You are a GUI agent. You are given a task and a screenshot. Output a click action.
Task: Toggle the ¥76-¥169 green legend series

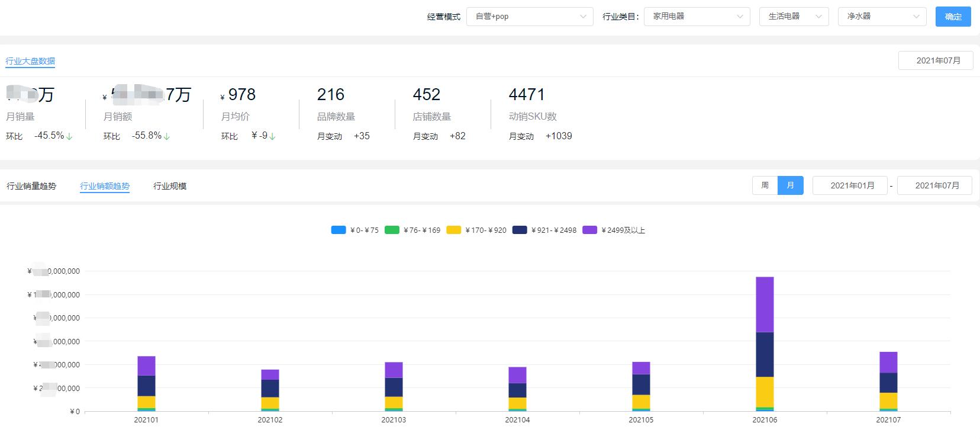pos(412,230)
